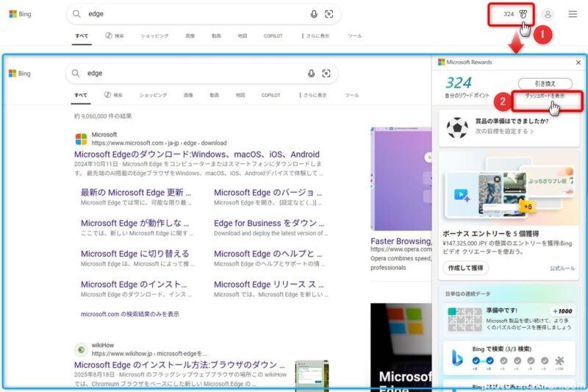The width and height of the screenshot is (588, 392).
Task: Click the 準備中です! card title
Action: coord(501,310)
